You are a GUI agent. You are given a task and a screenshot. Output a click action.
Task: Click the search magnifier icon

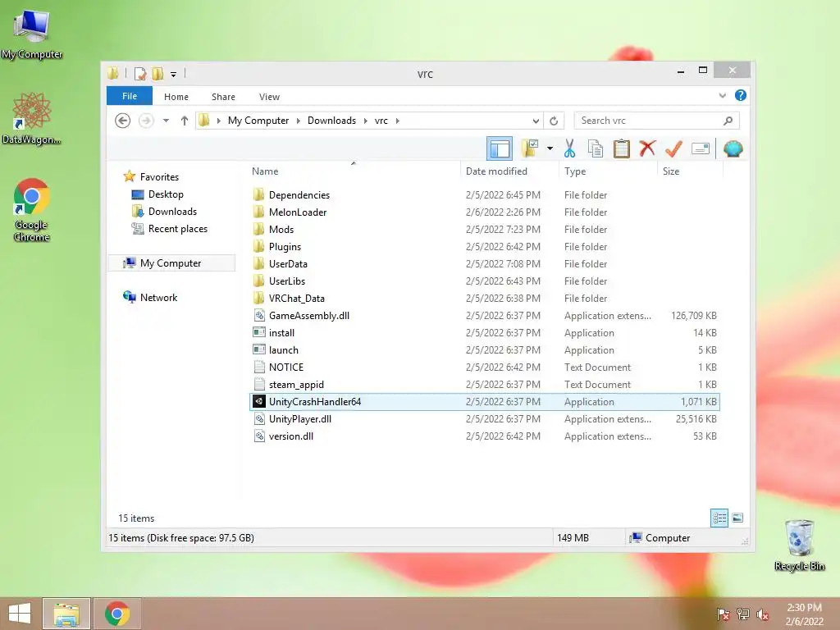[728, 121]
